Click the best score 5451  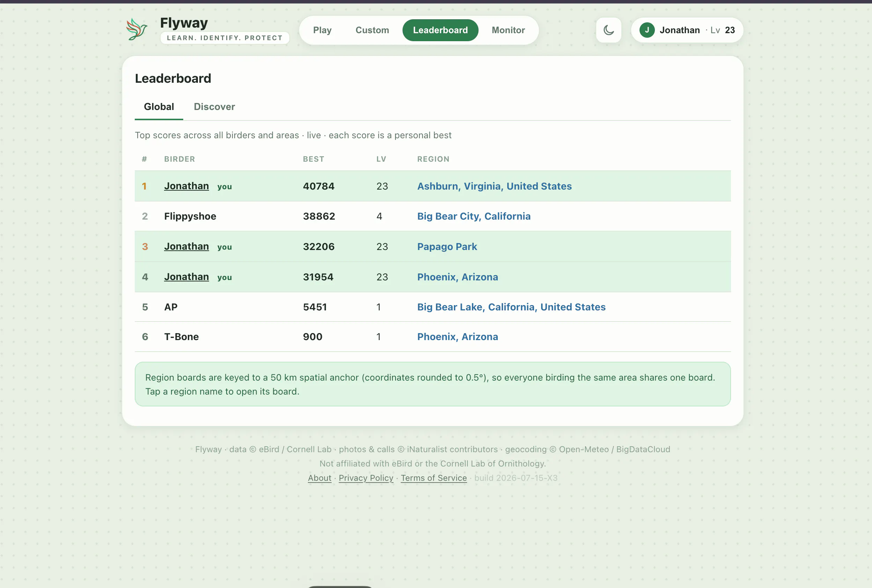[315, 307]
